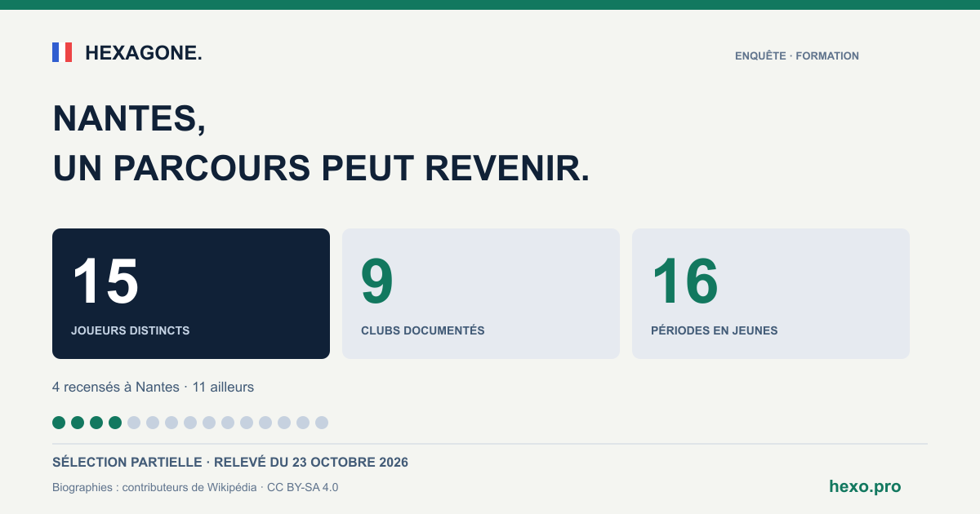Click the first green dot in the row
The image size is (980, 514).
coord(59,423)
